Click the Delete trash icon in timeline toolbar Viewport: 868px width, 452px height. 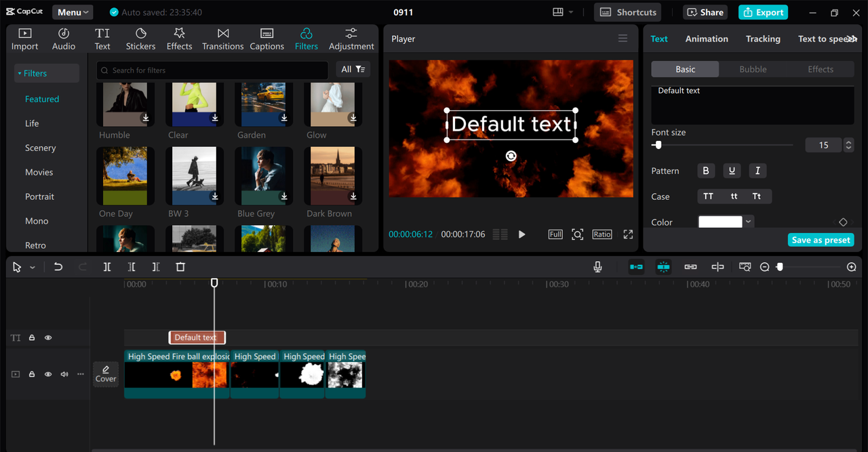180,267
